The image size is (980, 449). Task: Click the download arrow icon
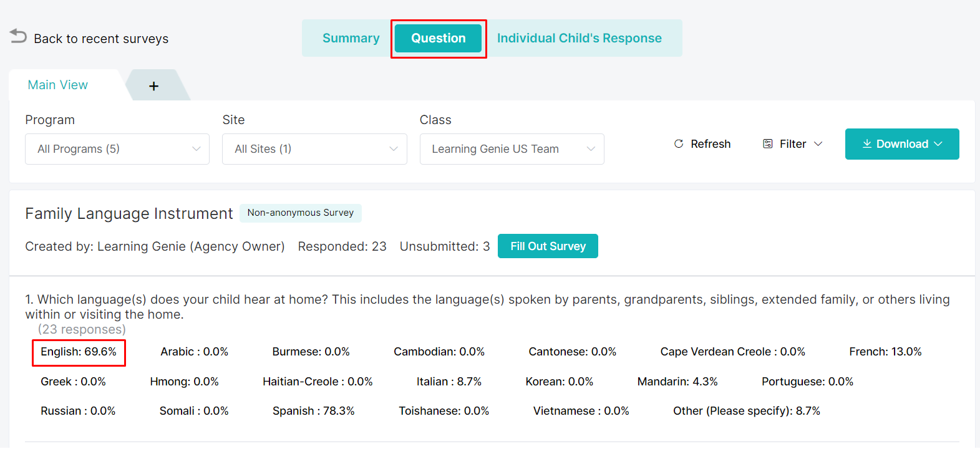coord(867,144)
